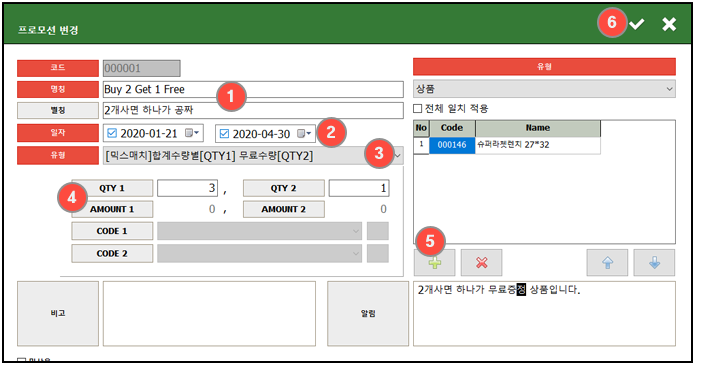Screen dimensions: 723x366
Task: Open calendar picker for end date 2020-04-30
Action: tap(304, 134)
